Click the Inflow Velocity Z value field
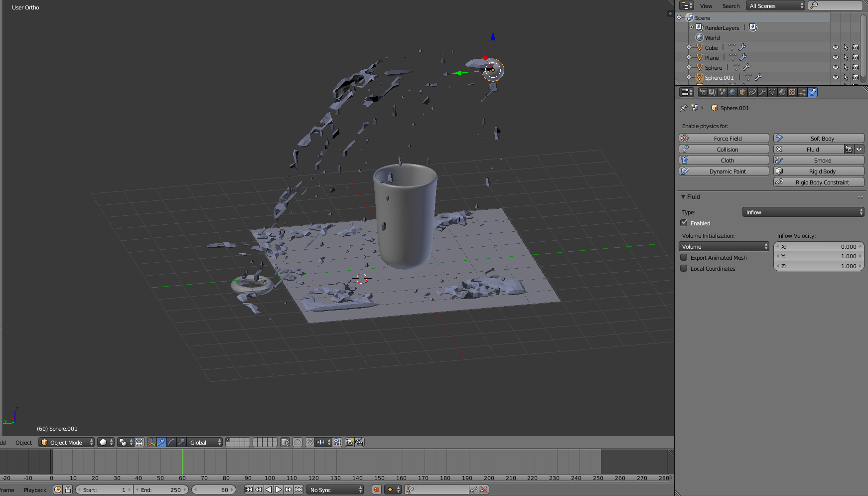 click(819, 266)
